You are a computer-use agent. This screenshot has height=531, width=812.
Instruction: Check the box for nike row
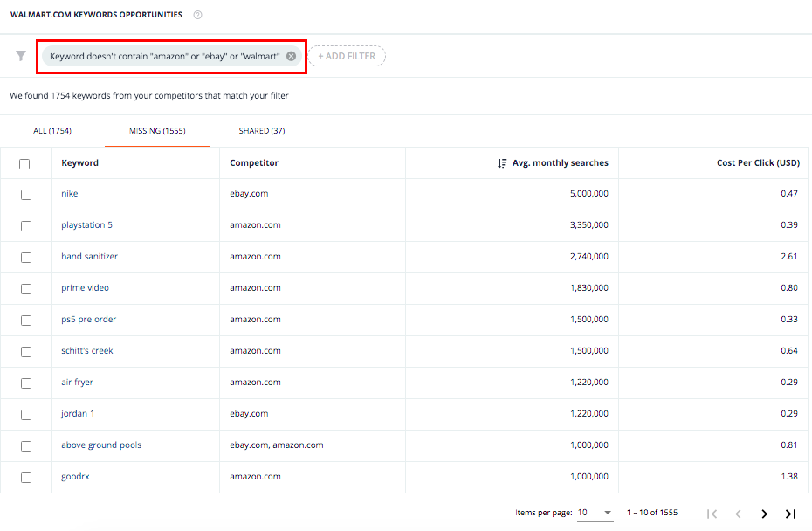pos(26,195)
